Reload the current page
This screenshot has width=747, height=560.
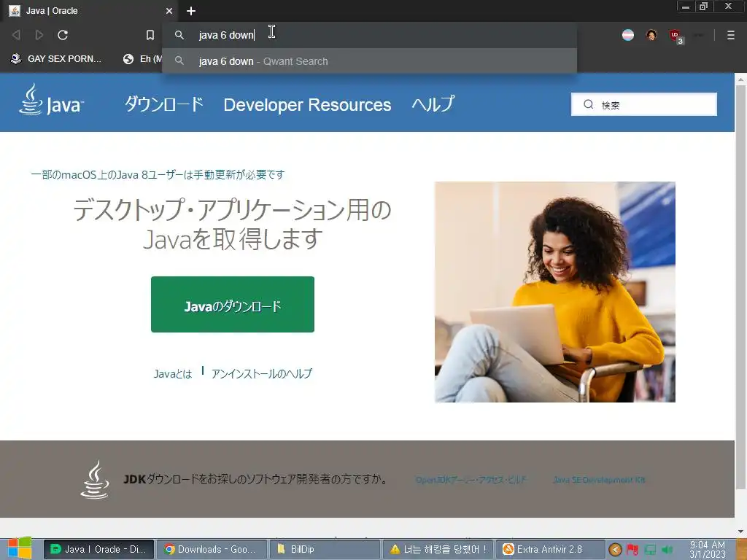(x=63, y=35)
